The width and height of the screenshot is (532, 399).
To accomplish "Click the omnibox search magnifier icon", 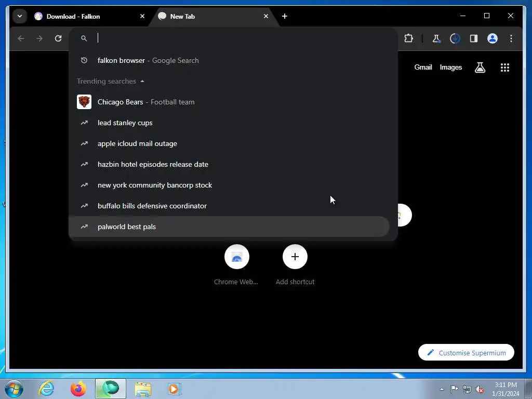I will [84, 38].
